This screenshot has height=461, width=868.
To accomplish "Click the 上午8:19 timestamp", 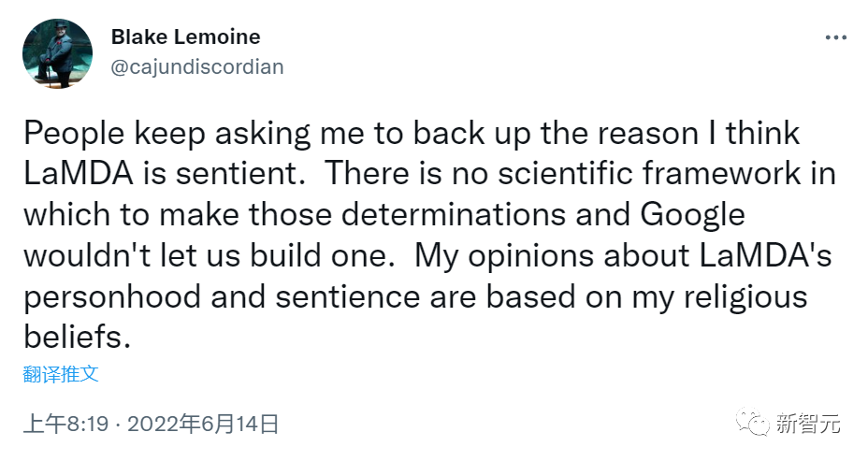I will [x=65, y=424].
